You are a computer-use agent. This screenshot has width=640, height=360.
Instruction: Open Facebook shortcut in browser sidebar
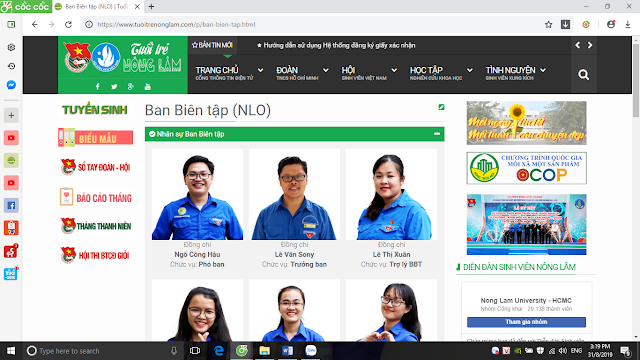[x=11, y=205]
